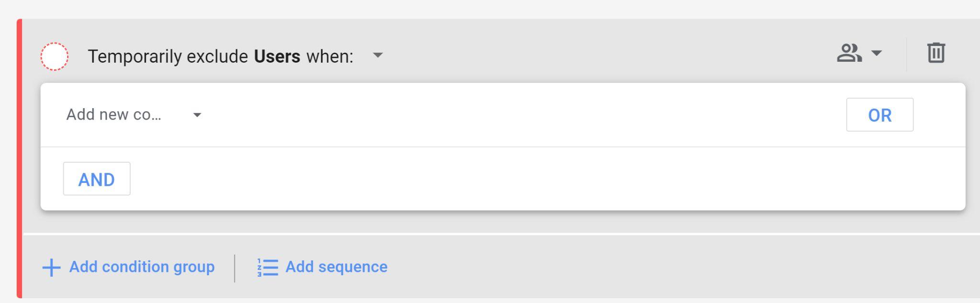Click the red vertical bar on left edge
This screenshot has height=303, width=980.
pos(20,158)
